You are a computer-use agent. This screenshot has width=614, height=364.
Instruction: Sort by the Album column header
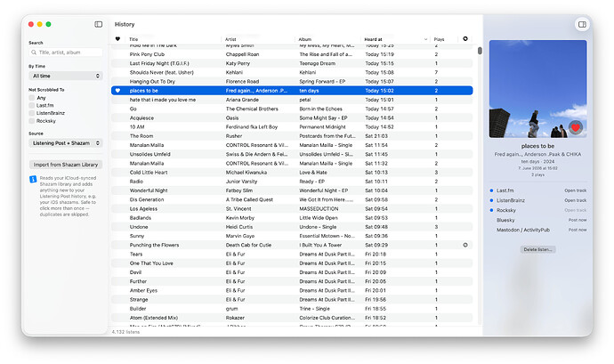point(305,39)
